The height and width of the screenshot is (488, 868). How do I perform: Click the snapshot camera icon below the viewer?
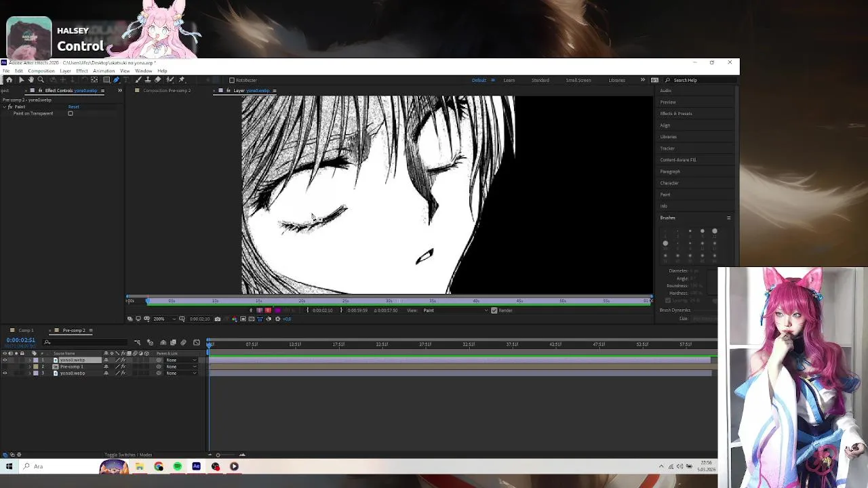(x=217, y=319)
